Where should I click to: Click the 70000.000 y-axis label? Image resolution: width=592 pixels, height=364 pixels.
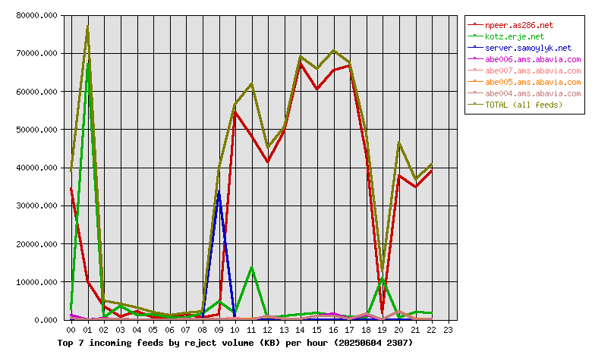(36, 54)
